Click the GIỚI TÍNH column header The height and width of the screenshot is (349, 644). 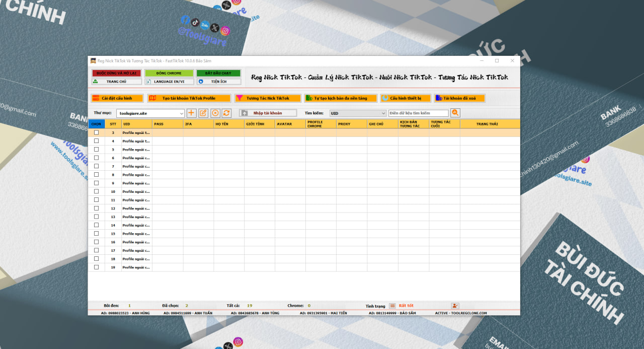point(260,124)
